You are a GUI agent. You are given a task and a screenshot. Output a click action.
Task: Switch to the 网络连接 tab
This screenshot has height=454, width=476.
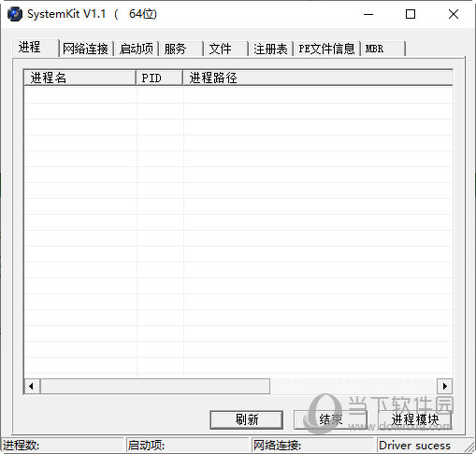tap(85, 49)
